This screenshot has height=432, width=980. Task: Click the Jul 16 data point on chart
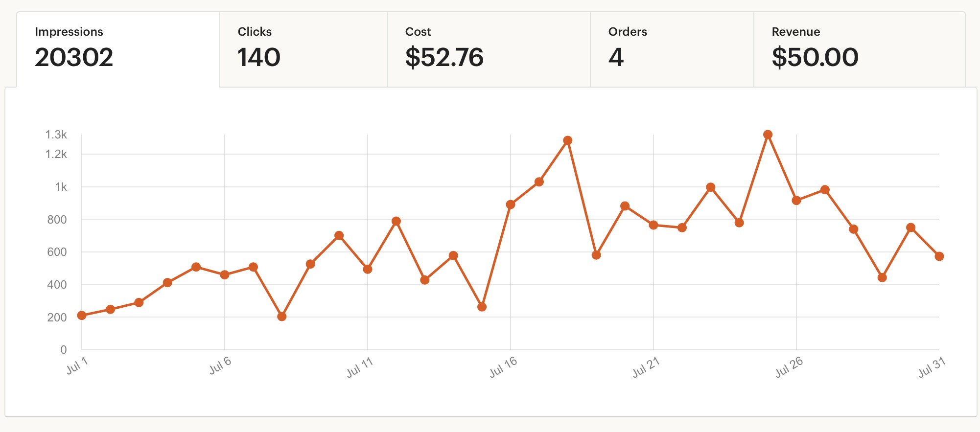click(x=511, y=205)
